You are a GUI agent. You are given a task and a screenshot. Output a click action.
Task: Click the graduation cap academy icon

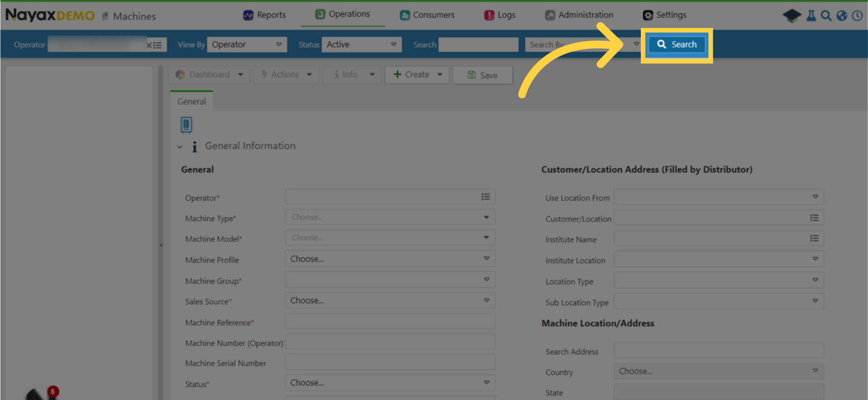(x=792, y=16)
